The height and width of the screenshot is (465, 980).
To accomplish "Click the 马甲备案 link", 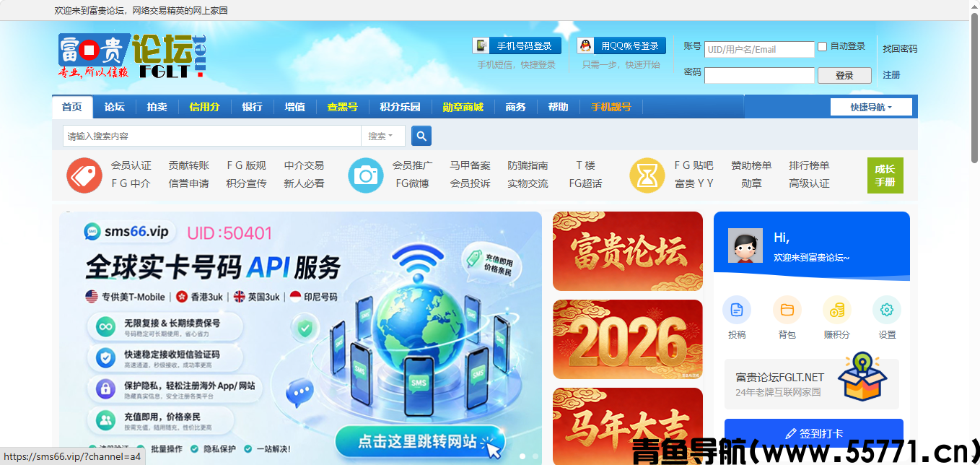I will pyautogui.click(x=470, y=165).
